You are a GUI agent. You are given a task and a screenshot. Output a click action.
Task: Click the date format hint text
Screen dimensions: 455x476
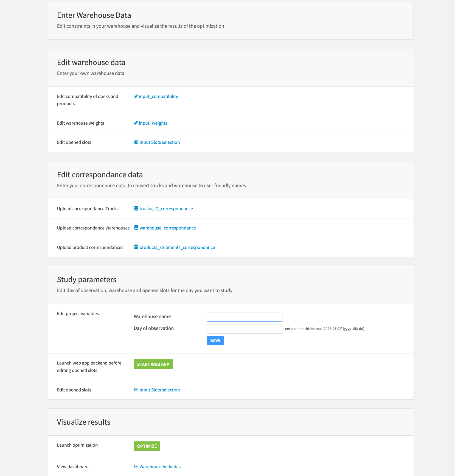tap(325, 329)
